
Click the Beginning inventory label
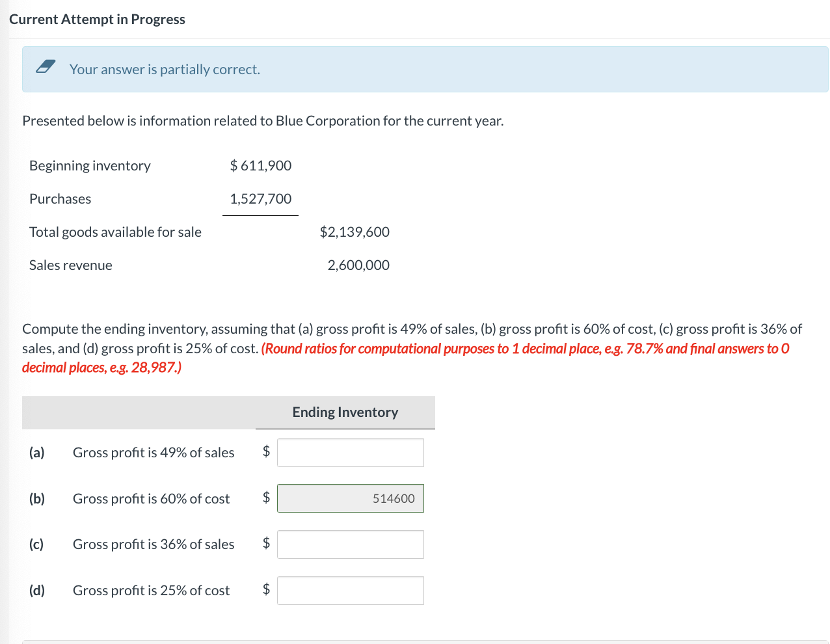(x=90, y=166)
